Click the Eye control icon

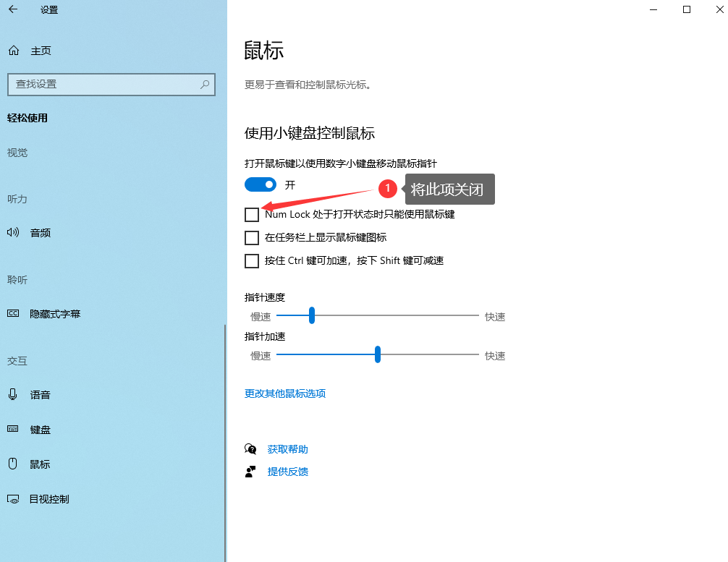pyautogui.click(x=13, y=499)
